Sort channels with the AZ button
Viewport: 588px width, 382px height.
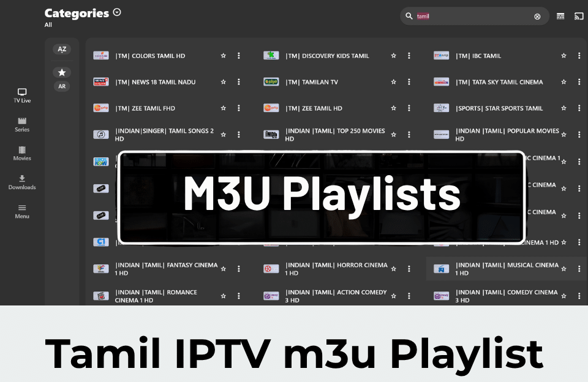coord(62,49)
